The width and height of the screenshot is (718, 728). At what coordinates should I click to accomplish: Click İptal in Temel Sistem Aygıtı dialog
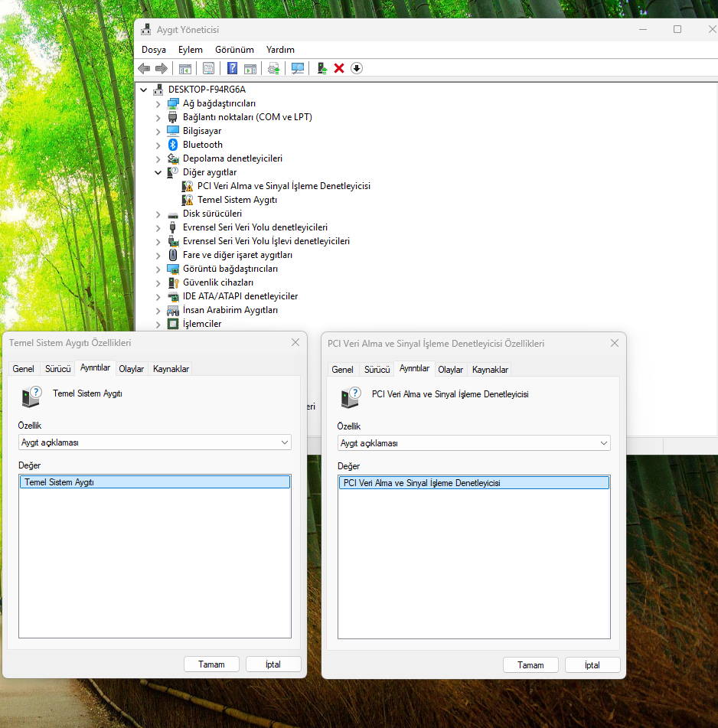click(x=273, y=664)
